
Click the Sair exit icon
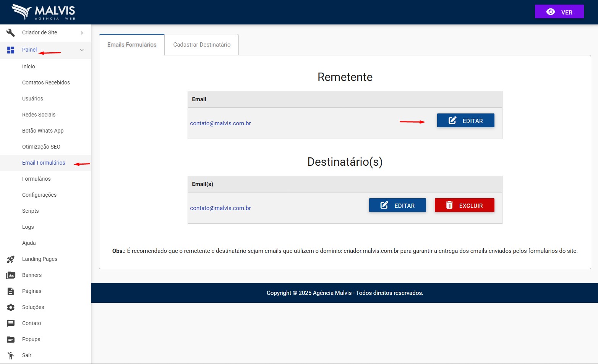pos(11,356)
